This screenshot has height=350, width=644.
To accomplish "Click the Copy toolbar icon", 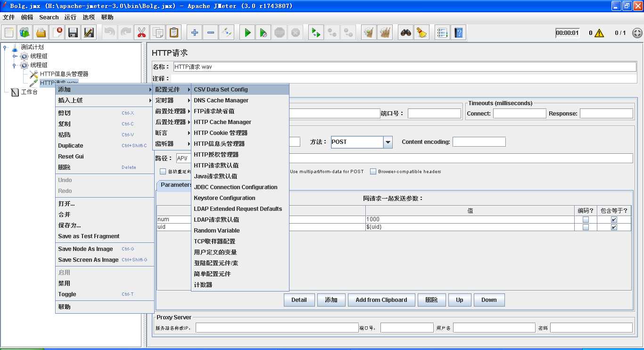I will pos(157,33).
